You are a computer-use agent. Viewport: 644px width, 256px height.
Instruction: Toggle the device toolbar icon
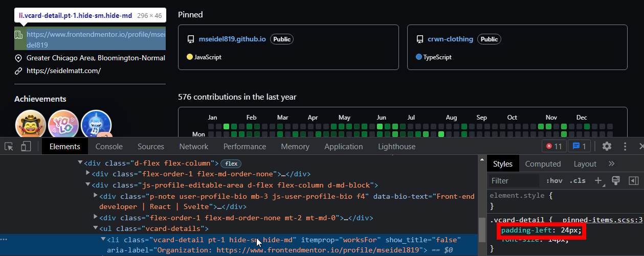(26, 147)
